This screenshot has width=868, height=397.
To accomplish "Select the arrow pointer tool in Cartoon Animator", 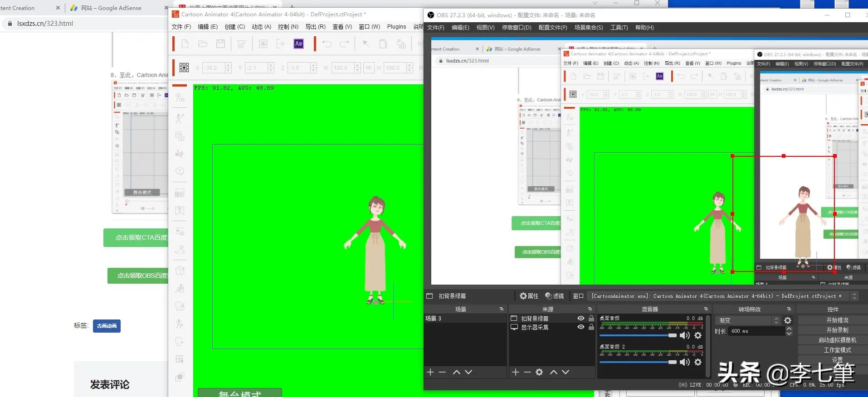I will point(366,44).
